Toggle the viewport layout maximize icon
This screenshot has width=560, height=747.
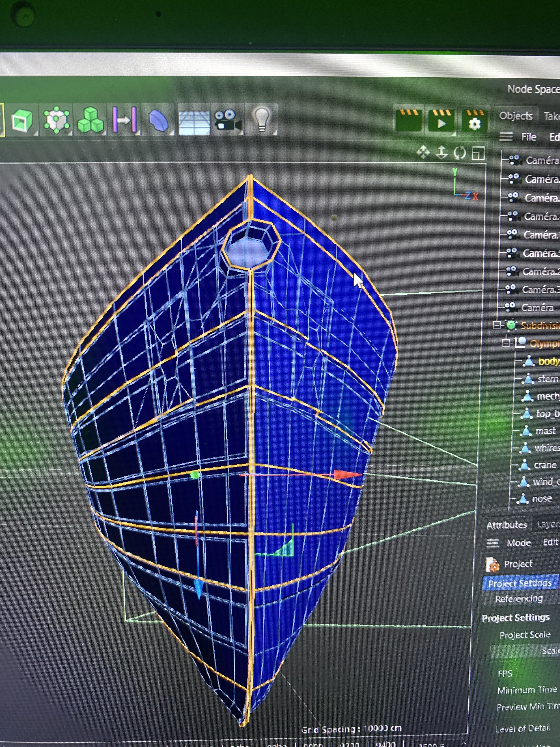pos(478,153)
